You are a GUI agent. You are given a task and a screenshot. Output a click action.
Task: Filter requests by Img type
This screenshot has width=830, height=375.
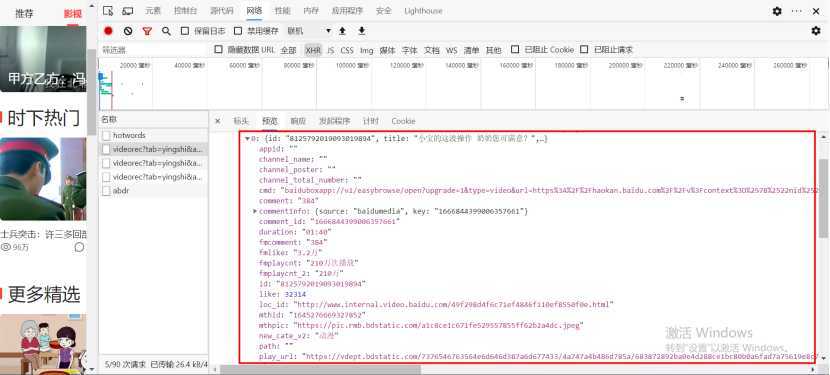click(366, 50)
